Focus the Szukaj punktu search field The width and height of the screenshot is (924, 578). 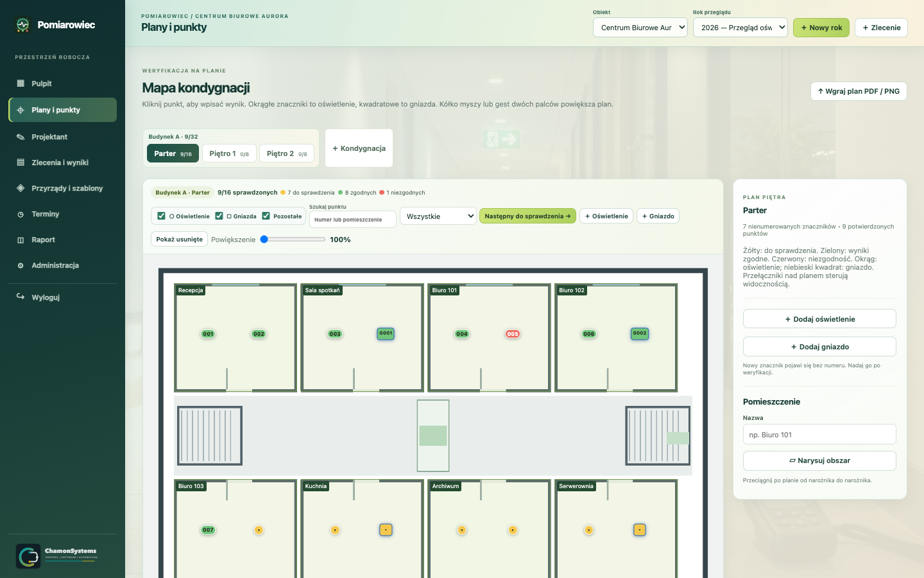click(x=352, y=220)
